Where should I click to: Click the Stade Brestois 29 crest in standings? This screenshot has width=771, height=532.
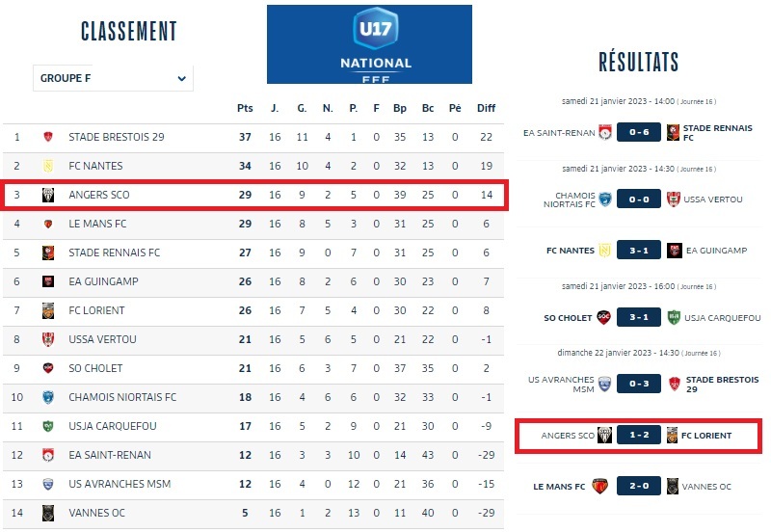point(47,137)
